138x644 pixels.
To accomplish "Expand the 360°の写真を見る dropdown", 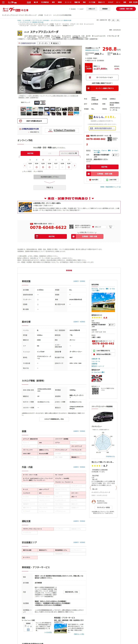I will pos(33,121).
